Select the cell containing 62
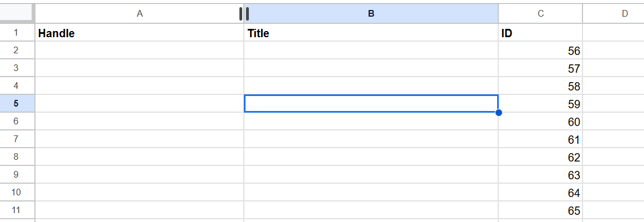This screenshot has height=222, width=644. coord(540,158)
